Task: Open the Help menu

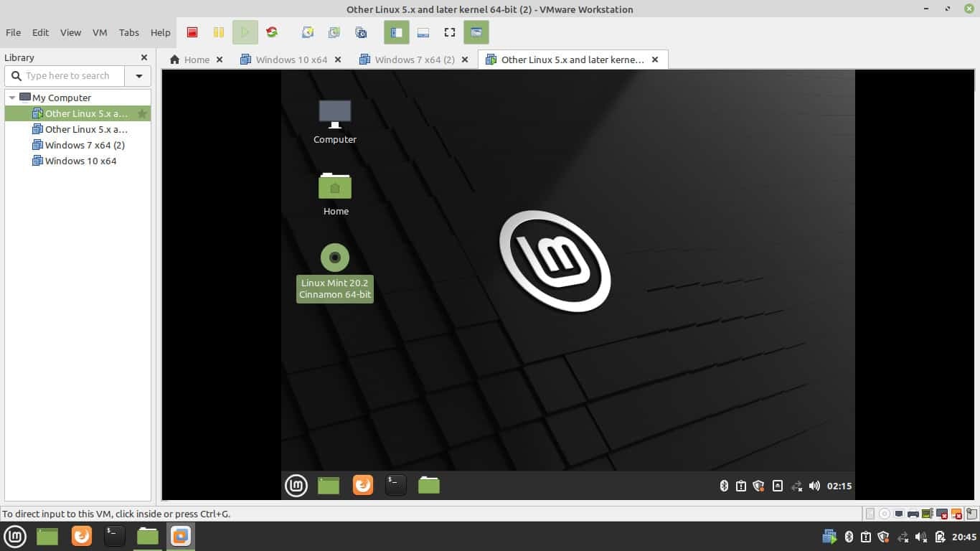Action: pos(160,32)
